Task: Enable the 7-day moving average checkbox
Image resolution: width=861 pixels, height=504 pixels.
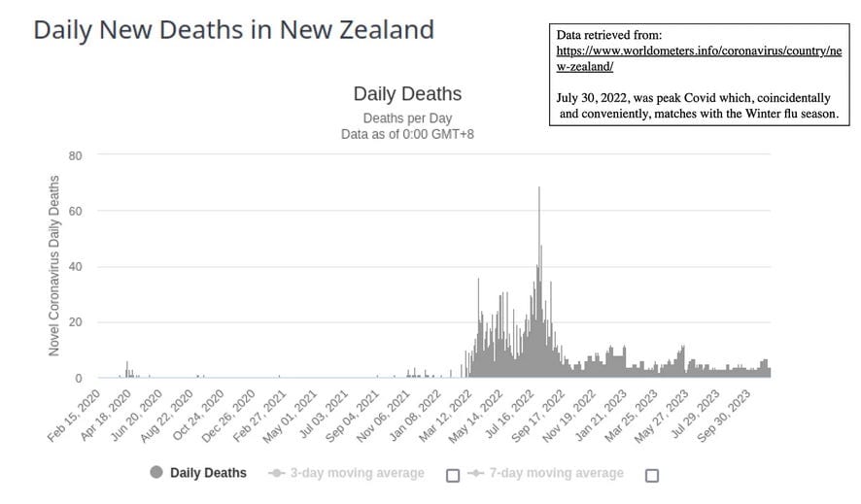Action: pyautogui.click(x=652, y=476)
